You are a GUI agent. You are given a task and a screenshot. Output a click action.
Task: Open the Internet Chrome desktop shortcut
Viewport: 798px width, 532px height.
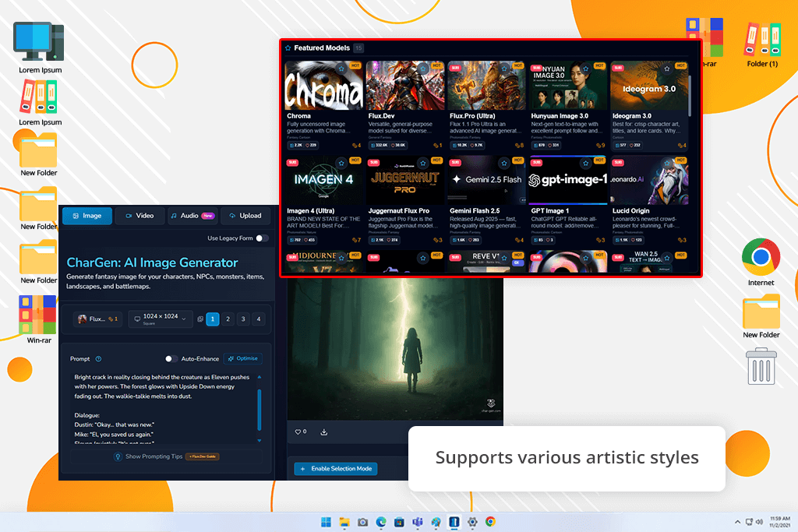pos(761,258)
